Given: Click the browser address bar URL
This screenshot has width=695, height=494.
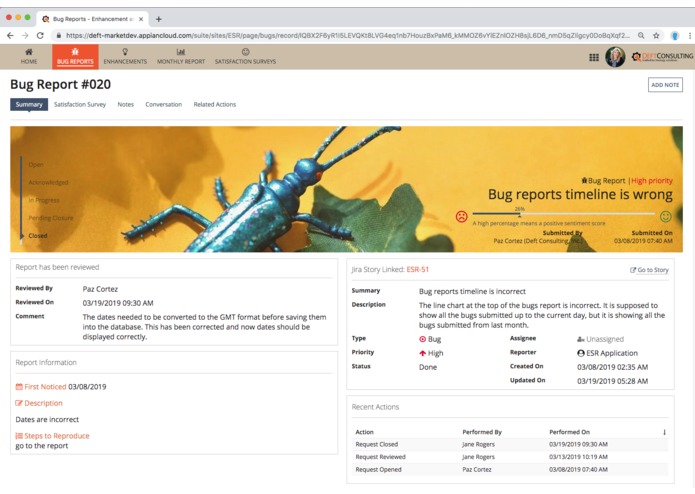Looking at the screenshot, I should pyautogui.click(x=348, y=35).
